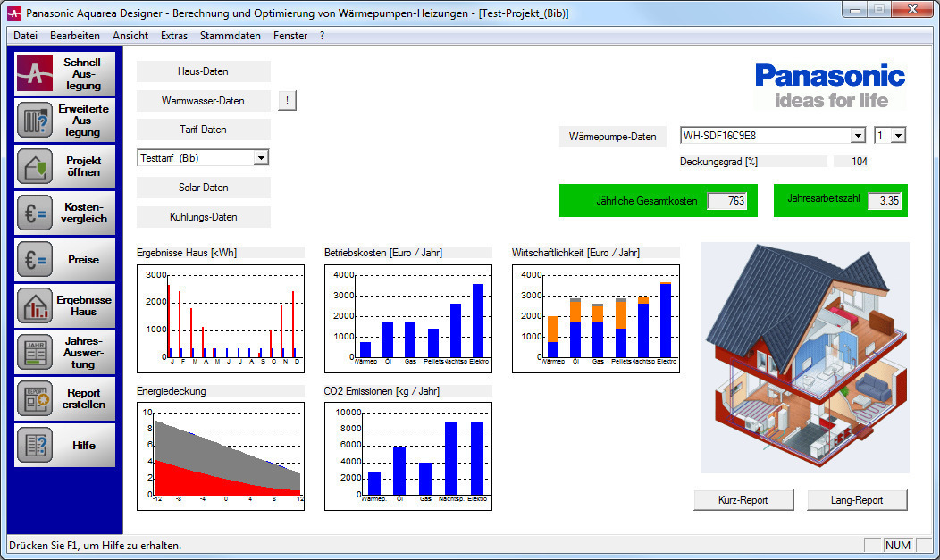Show Ergebnisse Haus chart icon
The width and height of the screenshot is (940, 560).
34,306
